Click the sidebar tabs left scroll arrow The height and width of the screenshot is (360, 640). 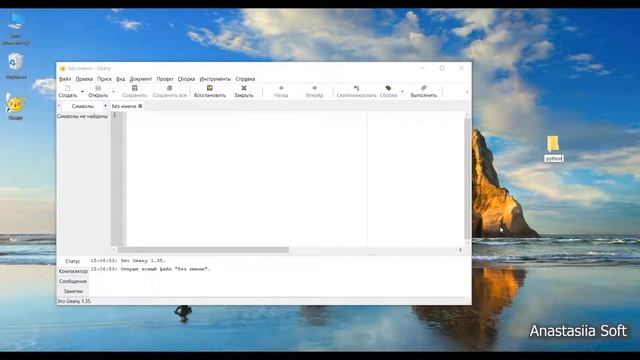(x=59, y=106)
